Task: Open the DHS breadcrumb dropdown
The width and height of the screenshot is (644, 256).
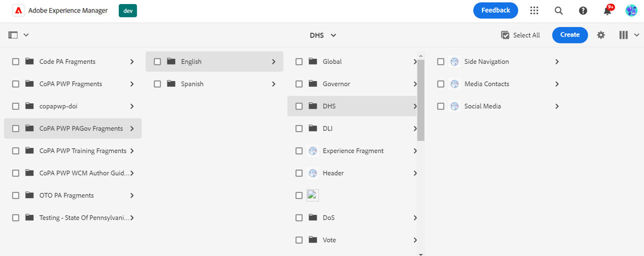Action: tap(323, 35)
